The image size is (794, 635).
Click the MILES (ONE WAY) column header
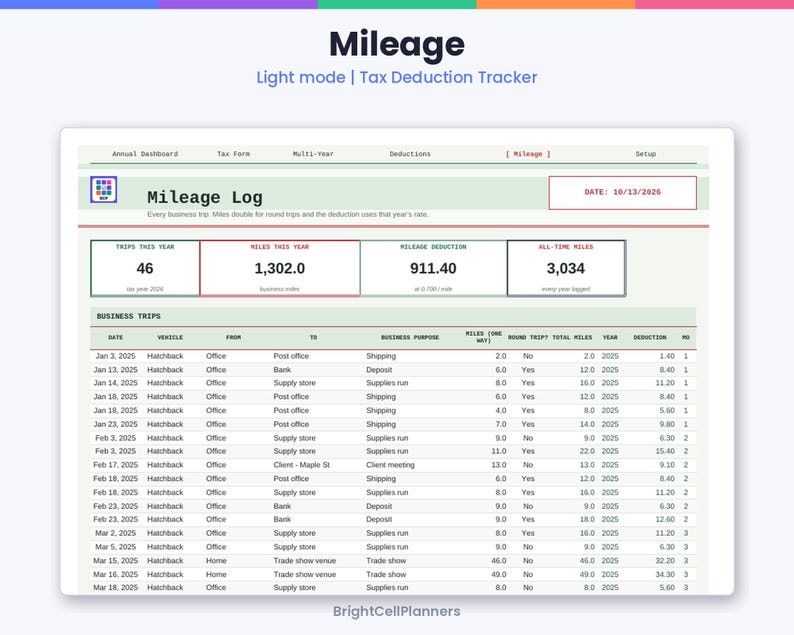point(484,337)
